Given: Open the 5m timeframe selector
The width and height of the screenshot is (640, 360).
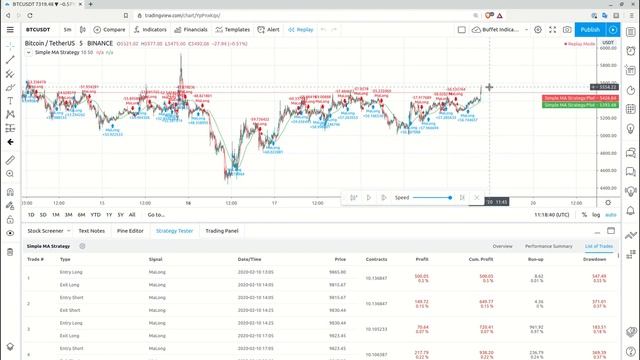Looking at the screenshot, I should pos(67,30).
